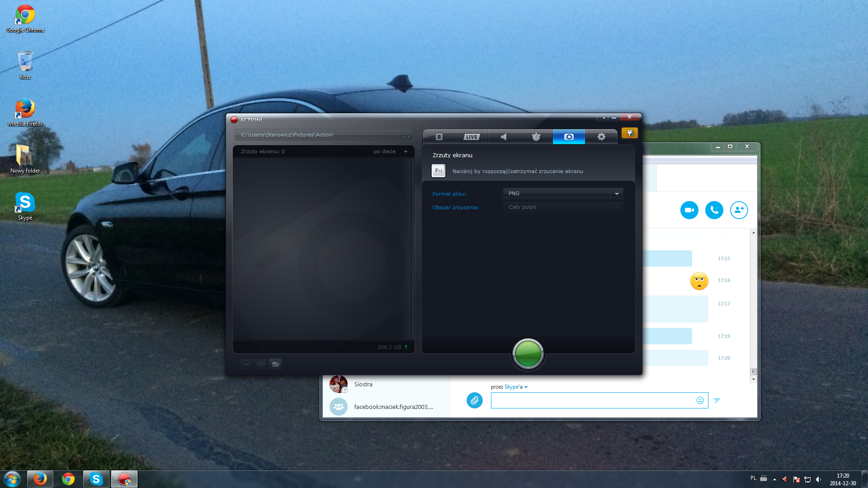Open the Obszar zrzucania dropdown

coord(563,207)
